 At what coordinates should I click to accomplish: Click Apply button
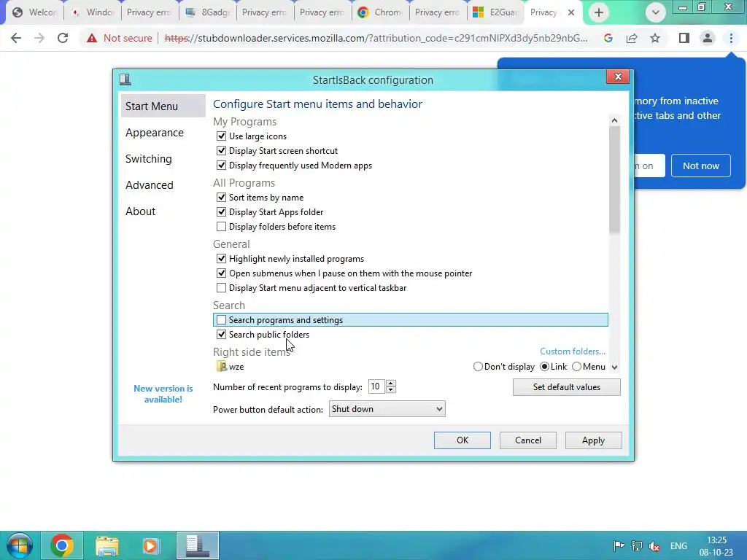pos(593,440)
